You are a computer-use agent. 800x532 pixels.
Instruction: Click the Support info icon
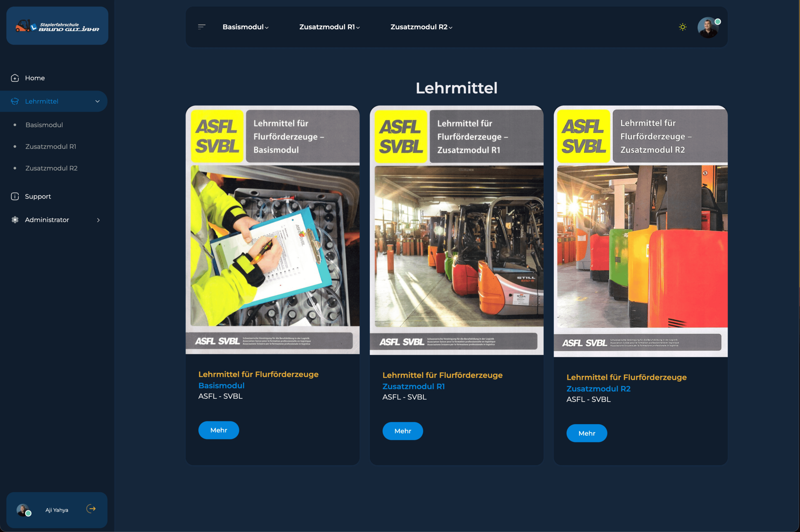click(x=15, y=196)
